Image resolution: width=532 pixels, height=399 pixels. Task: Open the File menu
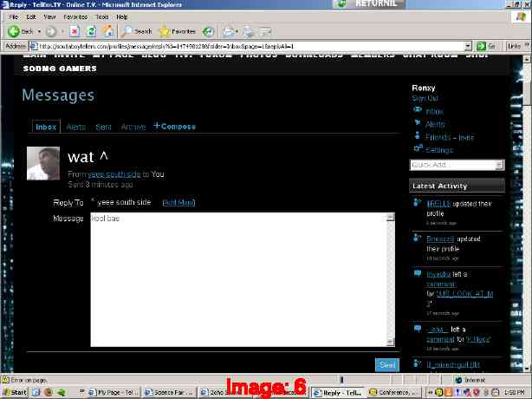tap(14, 17)
